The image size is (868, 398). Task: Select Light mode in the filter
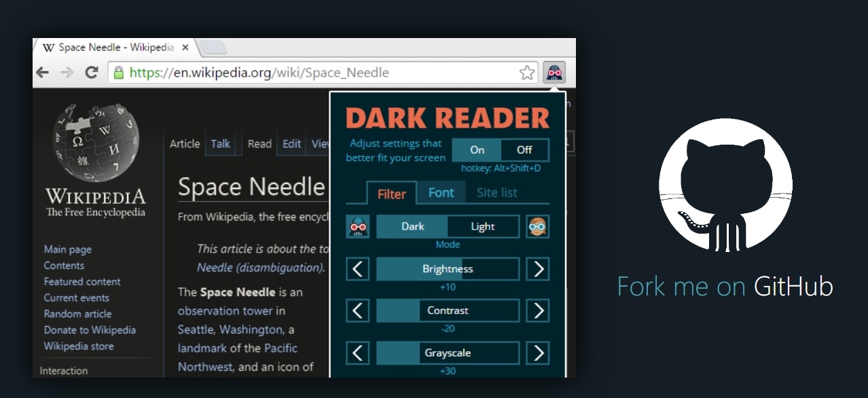483,227
